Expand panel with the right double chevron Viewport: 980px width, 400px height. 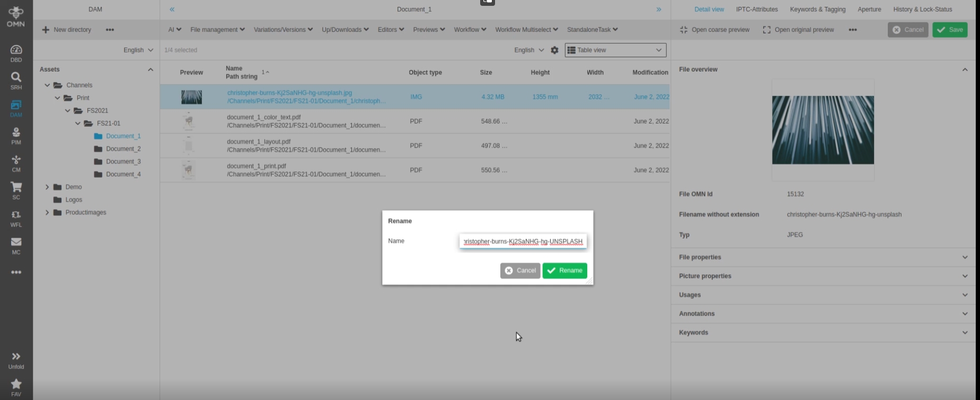(659, 9)
